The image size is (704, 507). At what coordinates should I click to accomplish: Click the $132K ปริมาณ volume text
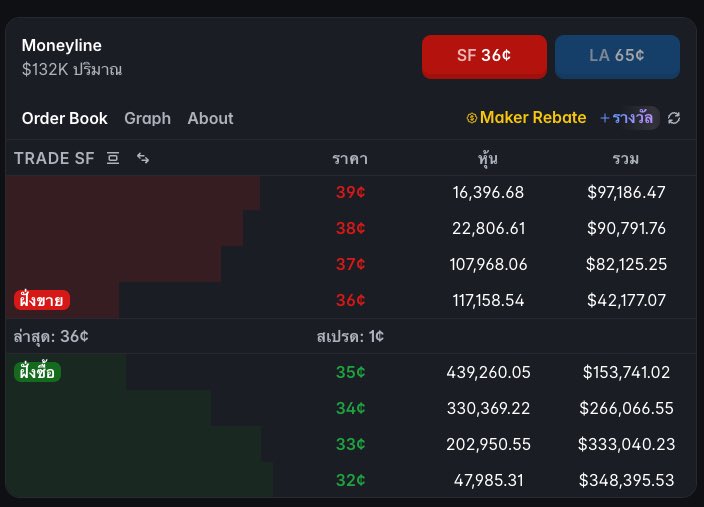[x=72, y=69]
